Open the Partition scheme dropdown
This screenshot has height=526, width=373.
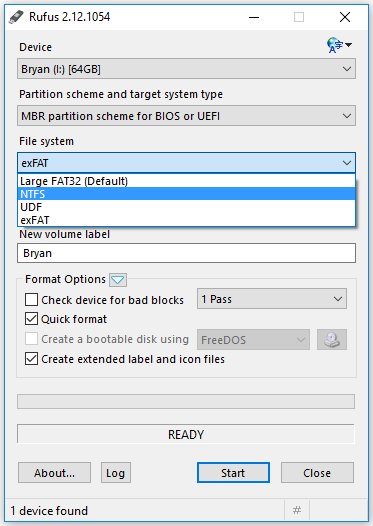tap(186, 116)
